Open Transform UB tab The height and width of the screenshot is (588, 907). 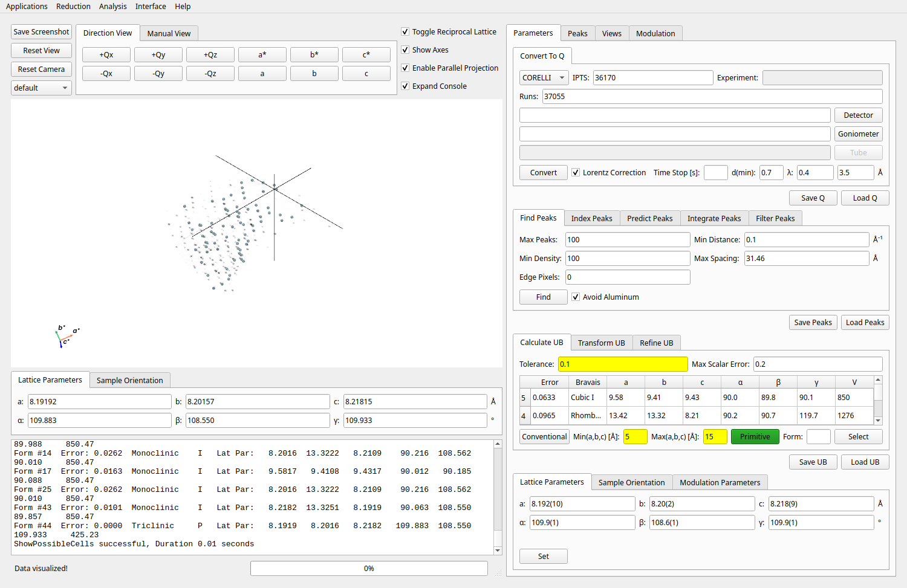(602, 343)
